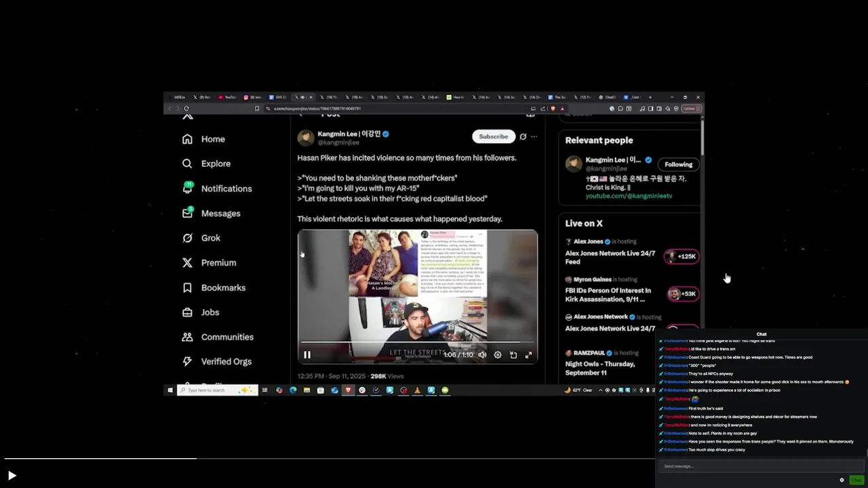Expand tweet video to fullscreen
Viewport: 868px width, 488px height.
point(528,354)
